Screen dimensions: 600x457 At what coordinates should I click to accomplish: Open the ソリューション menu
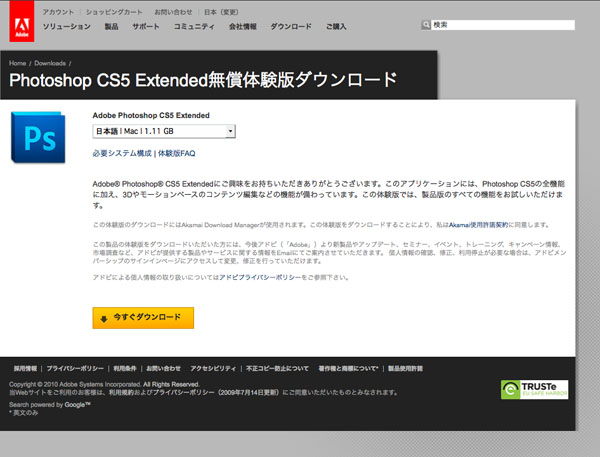click(67, 26)
